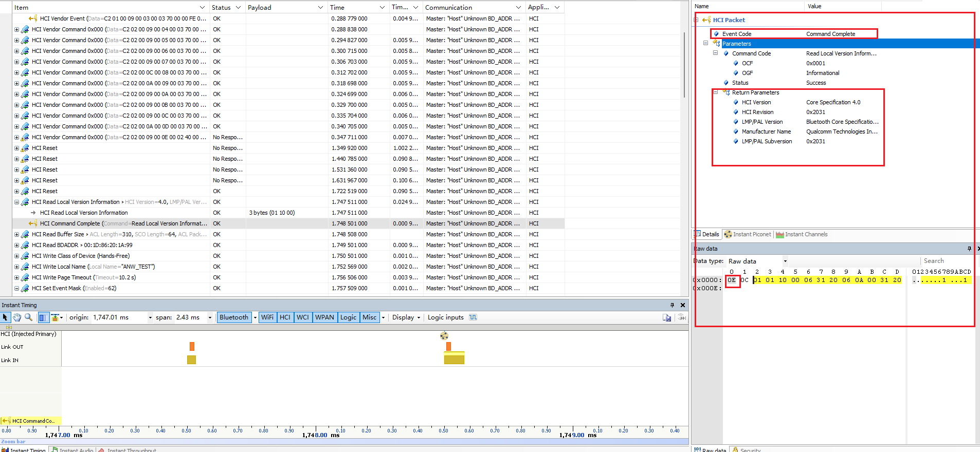Click the copy icon right of the timing toolbar

(x=667, y=317)
